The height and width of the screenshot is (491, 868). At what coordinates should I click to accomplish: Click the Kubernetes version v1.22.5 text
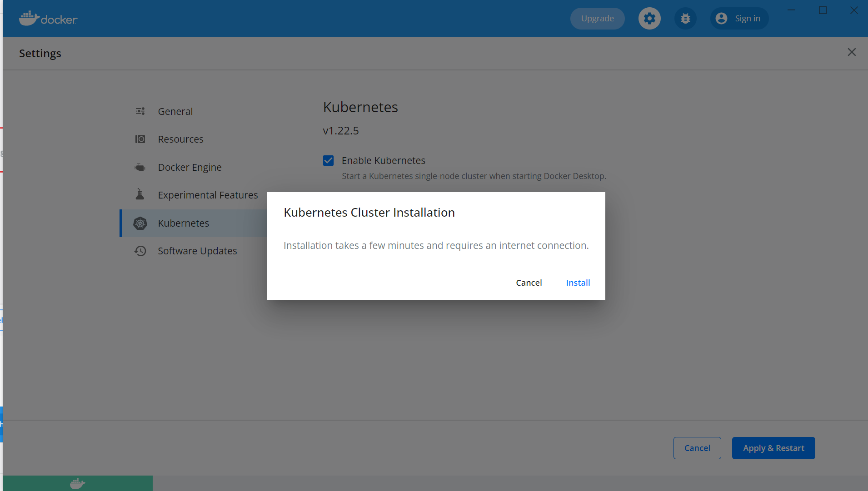pyautogui.click(x=341, y=131)
